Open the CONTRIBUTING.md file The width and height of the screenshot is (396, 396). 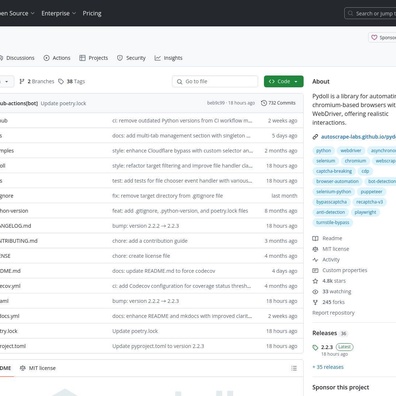coord(19,241)
